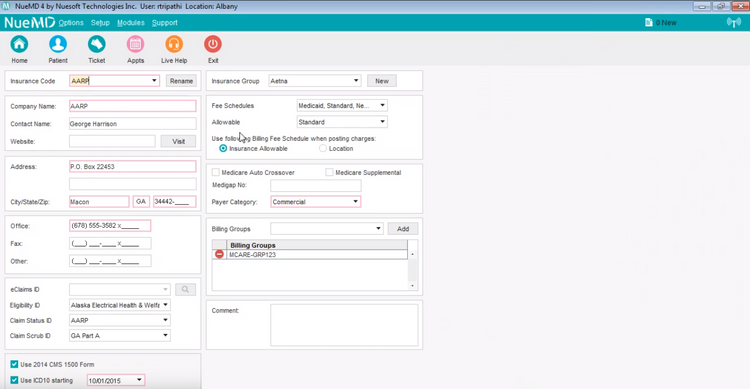Click into the Comment text box

(344, 325)
